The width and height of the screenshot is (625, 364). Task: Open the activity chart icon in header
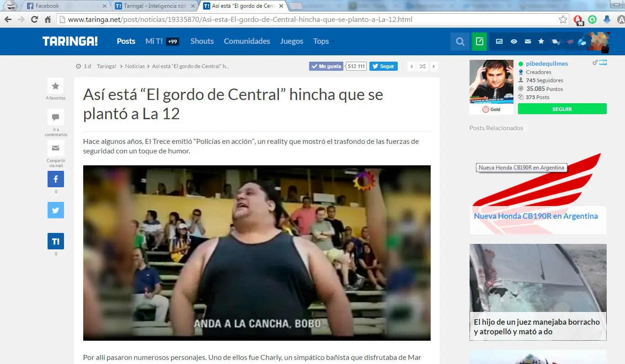(x=499, y=42)
